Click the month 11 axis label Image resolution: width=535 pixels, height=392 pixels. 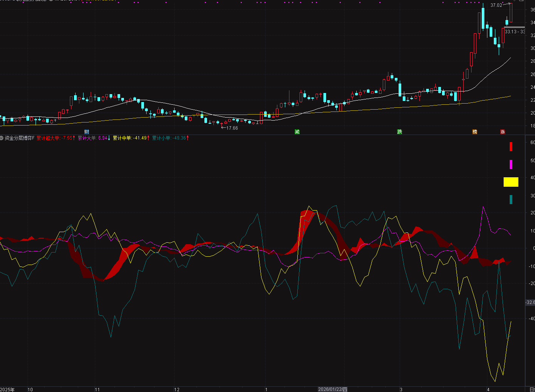pos(97,390)
